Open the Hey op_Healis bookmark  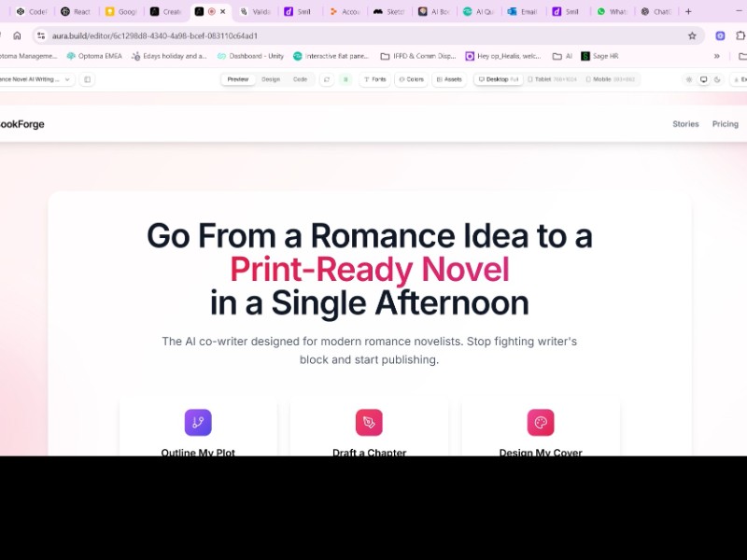tap(503, 56)
